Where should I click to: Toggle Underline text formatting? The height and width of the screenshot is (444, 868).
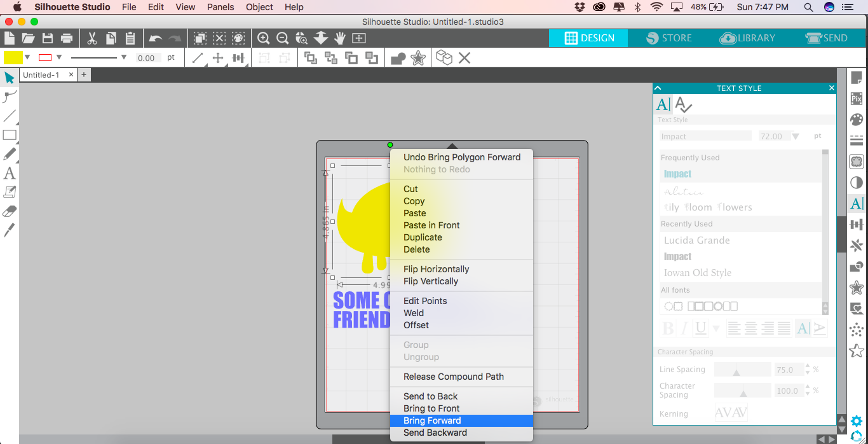[701, 328]
